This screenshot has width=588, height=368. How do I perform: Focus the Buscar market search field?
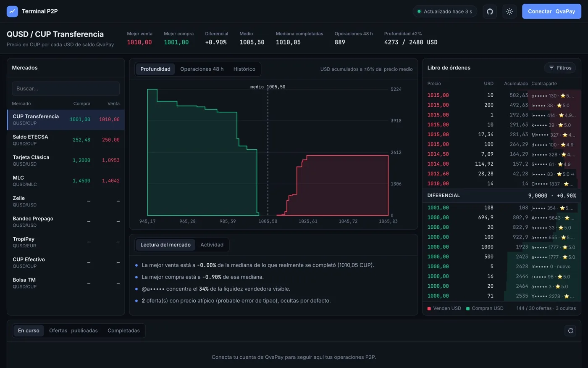point(66,89)
